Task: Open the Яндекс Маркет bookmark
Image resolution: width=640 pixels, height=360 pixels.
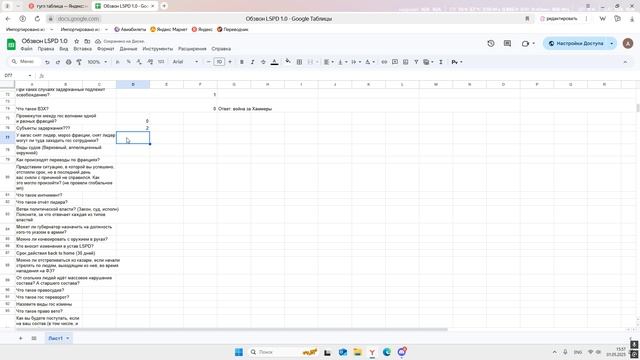Action: 169,29
